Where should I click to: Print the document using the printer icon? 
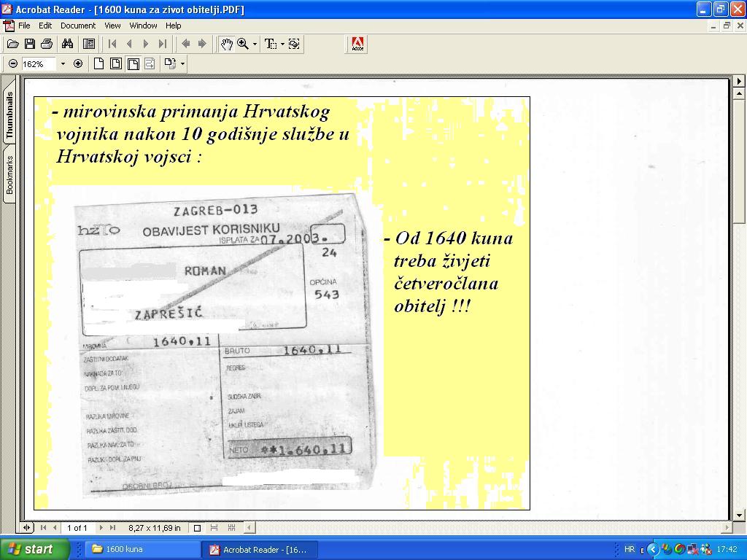[47, 44]
